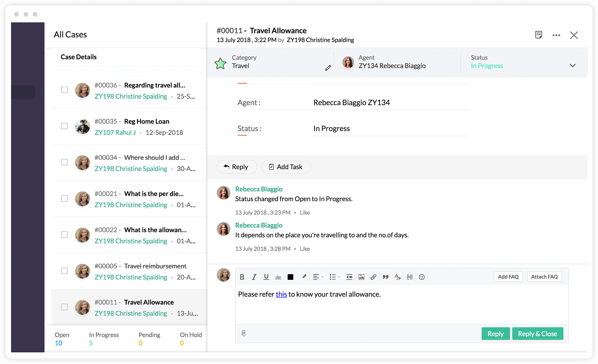Toggle the green favorite star

click(x=220, y=63)
